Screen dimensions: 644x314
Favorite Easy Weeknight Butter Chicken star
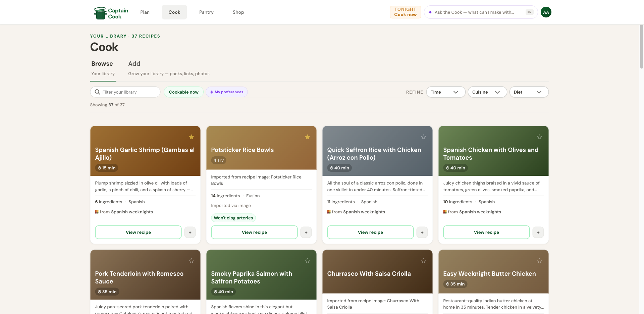(539, 261)
